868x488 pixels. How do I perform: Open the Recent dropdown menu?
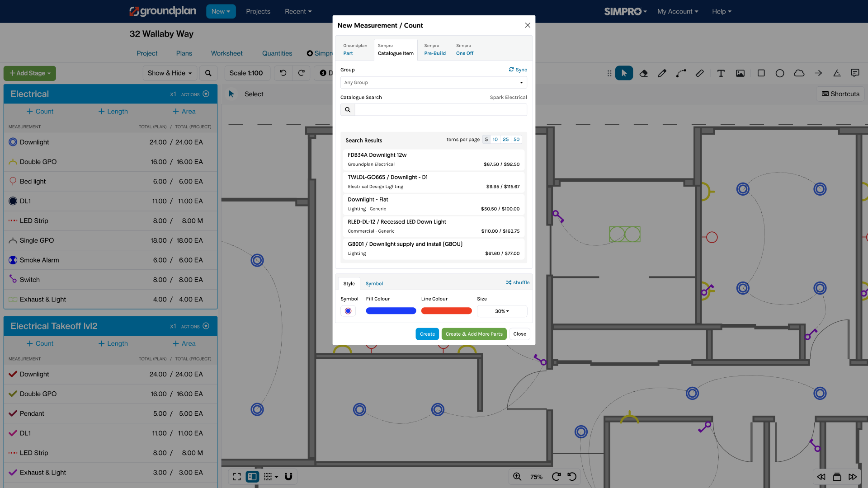pyautogui.click(x=298, y=11)
